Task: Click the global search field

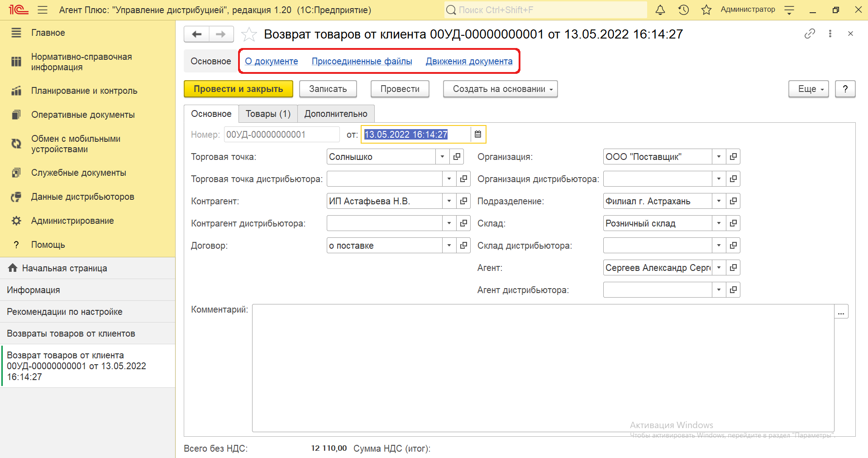Action: (546, 10)
